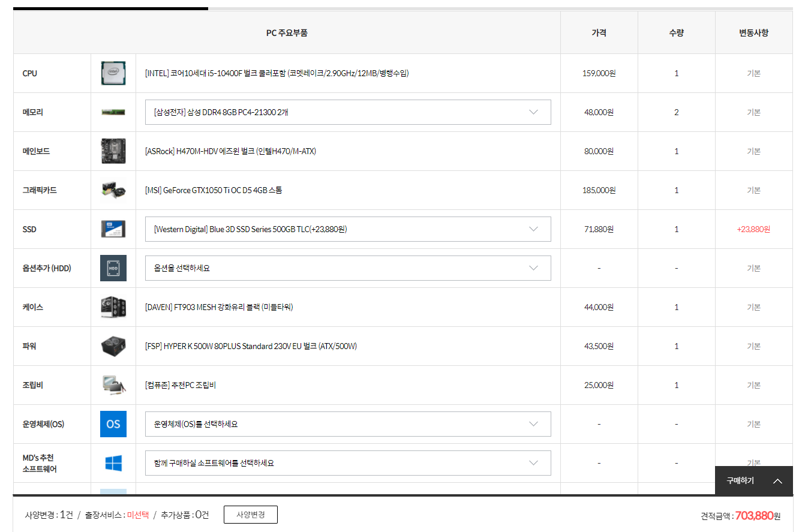Open the 운영체제(OS)를 선택하세요 dropdown
Image resolution: width=796 pixels, height=532 pixels.
348,424
